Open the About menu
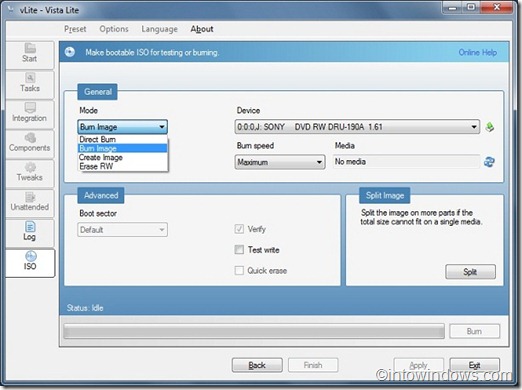 tap(202, 29)
